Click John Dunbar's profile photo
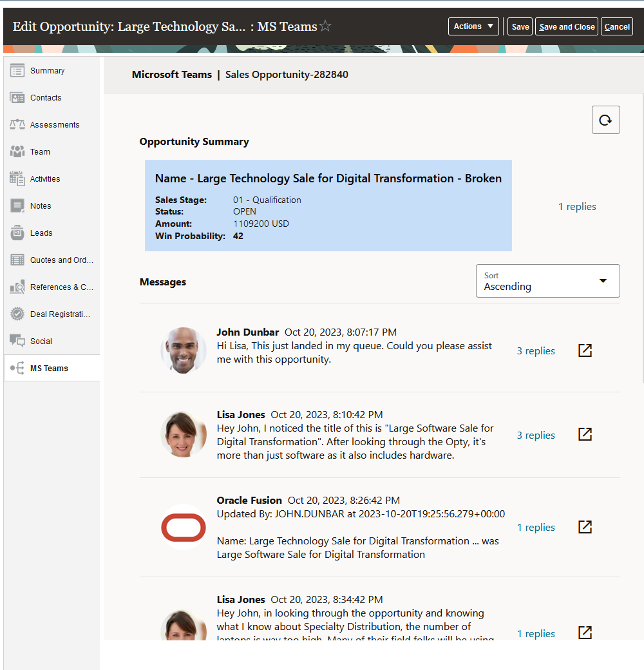Screen dimensions: 644x670 pos(184,350)
